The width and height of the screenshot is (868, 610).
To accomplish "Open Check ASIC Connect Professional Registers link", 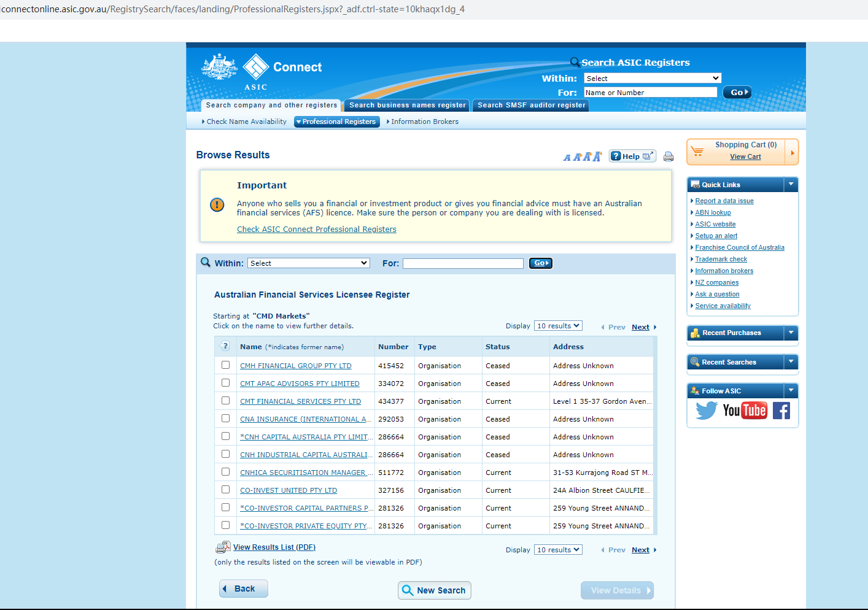I will pyautogui.click(x=317, y=230).
